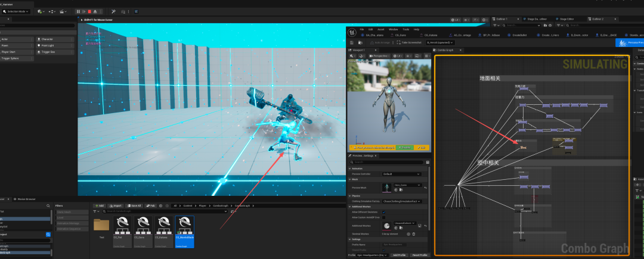Place a Point Light actor
Screen dimensions: 644x259
pyautogui.click(x=48, y=45)
